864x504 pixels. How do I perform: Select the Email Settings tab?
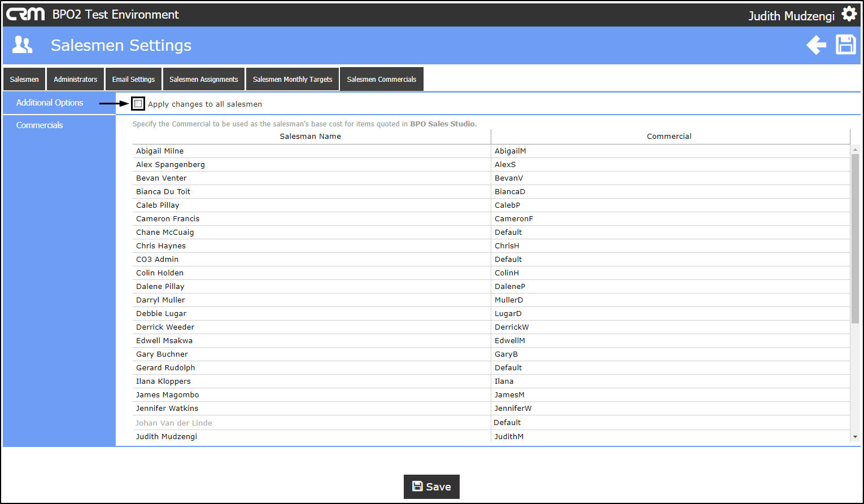[x=133, y=79]
